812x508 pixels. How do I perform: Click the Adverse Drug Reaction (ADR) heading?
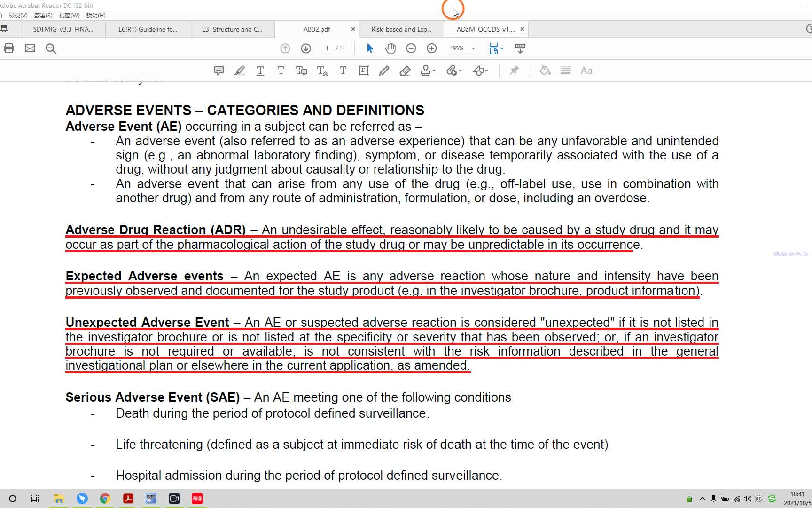pyautogui.click(x=156, y=230)
